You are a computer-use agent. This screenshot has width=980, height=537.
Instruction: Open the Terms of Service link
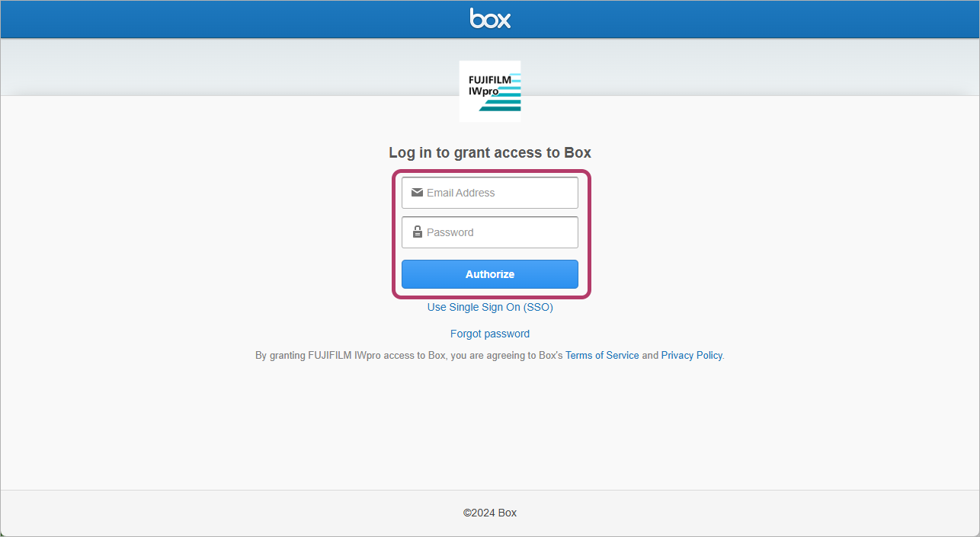[602, 355]
